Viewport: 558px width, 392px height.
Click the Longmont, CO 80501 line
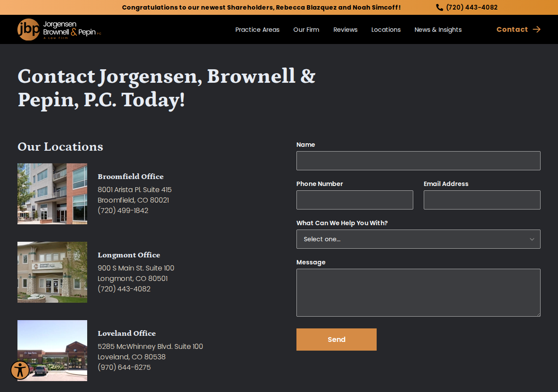[133, 278]
